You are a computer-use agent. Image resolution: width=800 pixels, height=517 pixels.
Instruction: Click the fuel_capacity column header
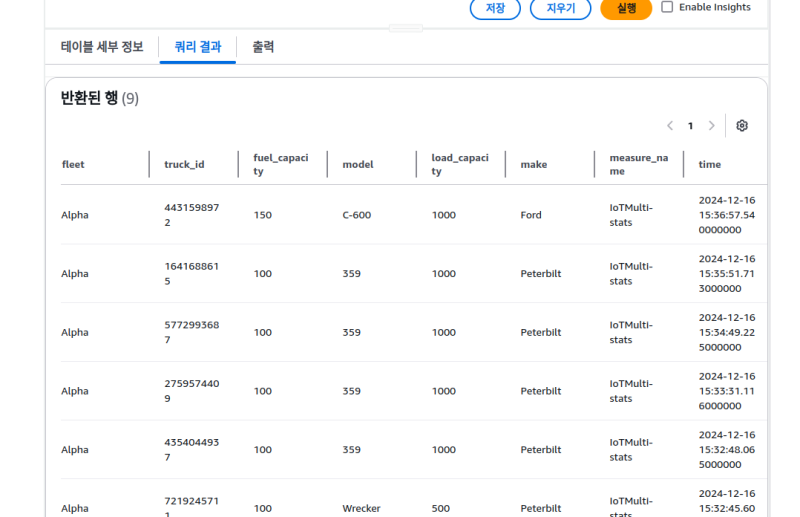(280, 164)
